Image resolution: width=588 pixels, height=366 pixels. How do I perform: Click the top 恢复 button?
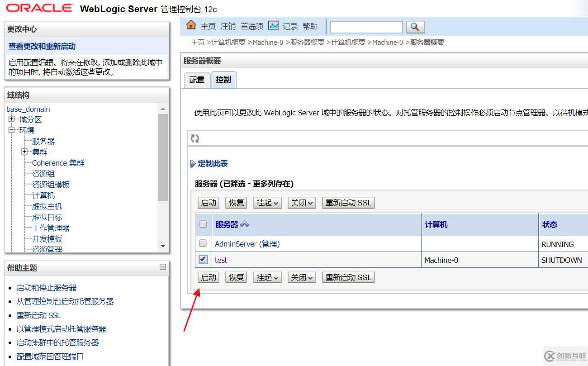(x=236, y=203)
